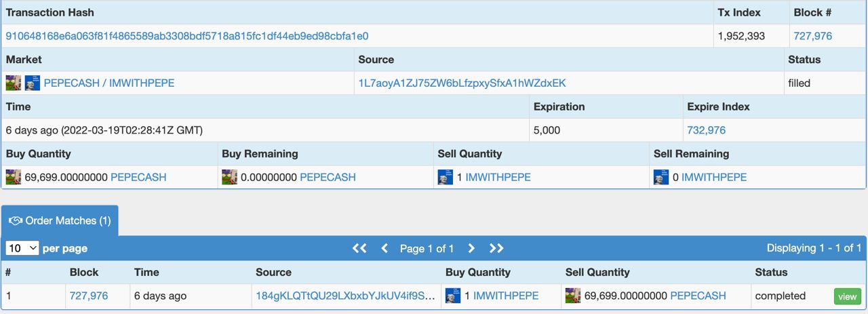
Task: Click the handshake icon on Order Matches tab
Action: pos(16,220)
